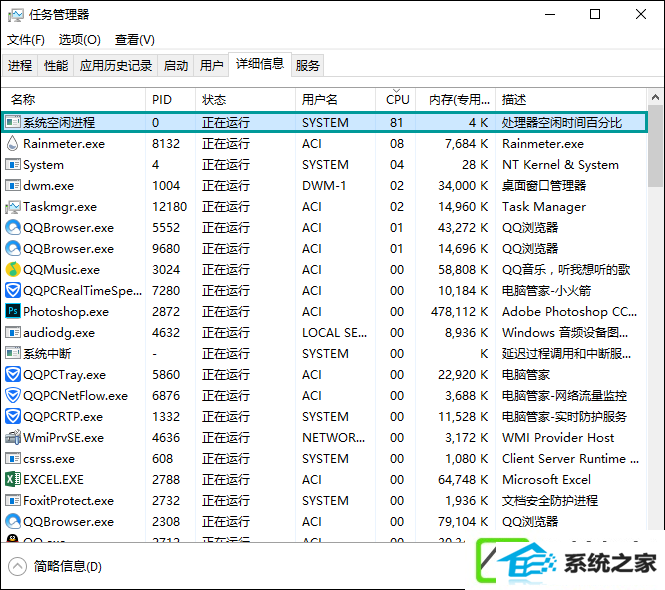Sort by the 名称 column header
The height and width of the screenshot is (590, 665).
coord(74,100)
